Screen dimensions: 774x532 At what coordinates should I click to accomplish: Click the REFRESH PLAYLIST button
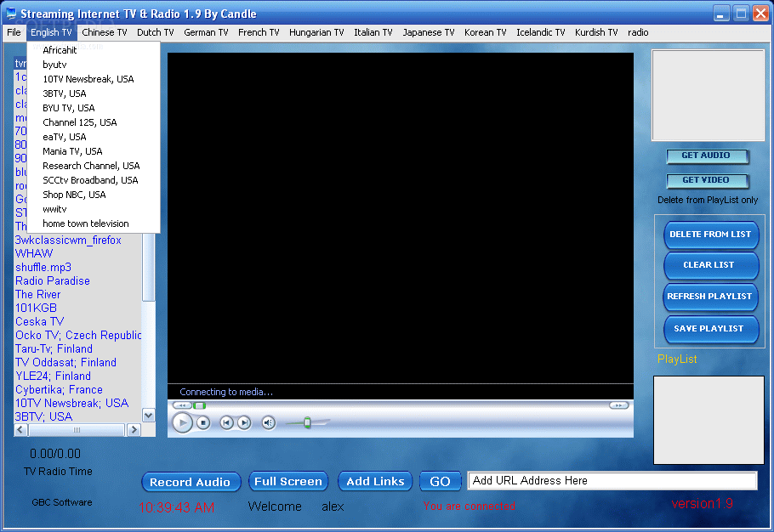[x=711, y=297]
